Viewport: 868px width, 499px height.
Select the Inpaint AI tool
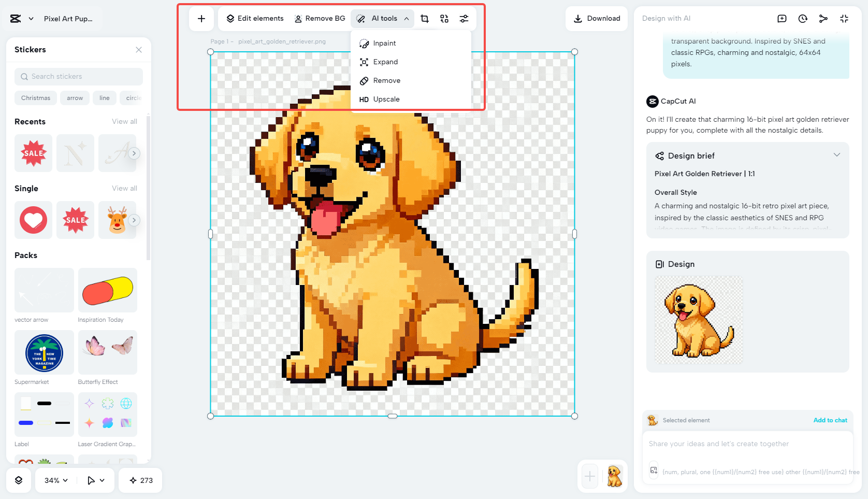384,43
